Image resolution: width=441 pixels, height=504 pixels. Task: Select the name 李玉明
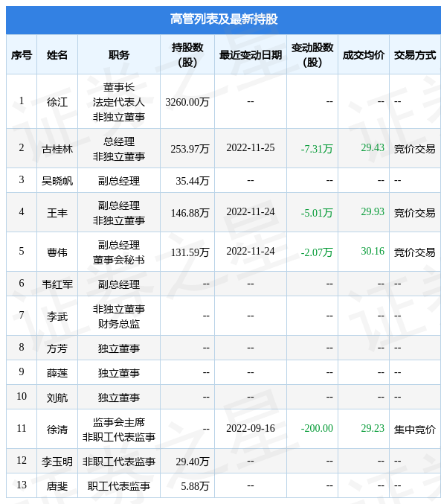click(x=57, y=462)
